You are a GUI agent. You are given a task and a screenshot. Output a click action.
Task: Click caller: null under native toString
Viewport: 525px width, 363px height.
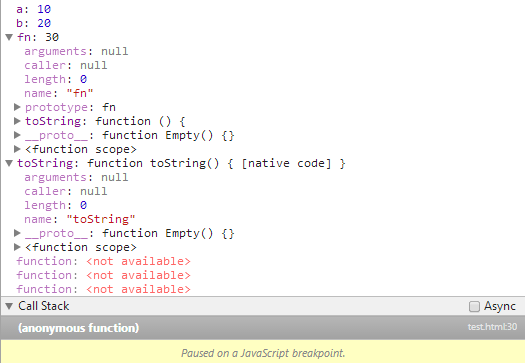click(66, 191)
